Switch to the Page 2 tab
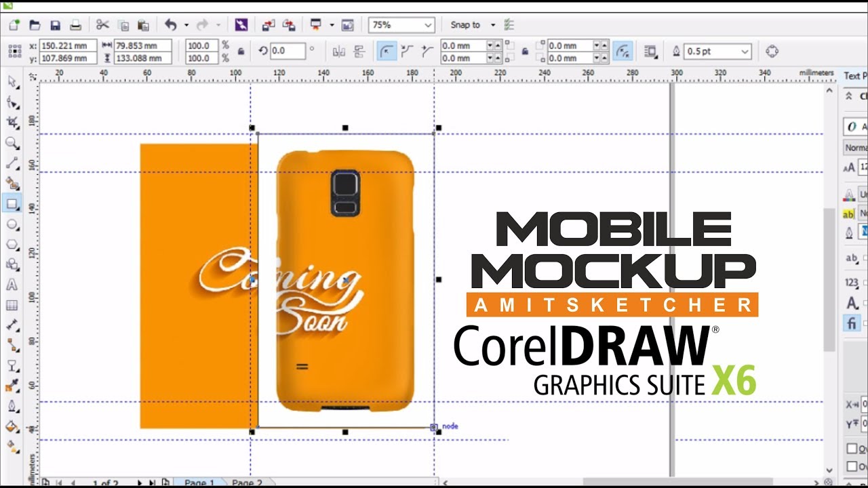Screen dimensions: 868x488 [x=247, y=483]
